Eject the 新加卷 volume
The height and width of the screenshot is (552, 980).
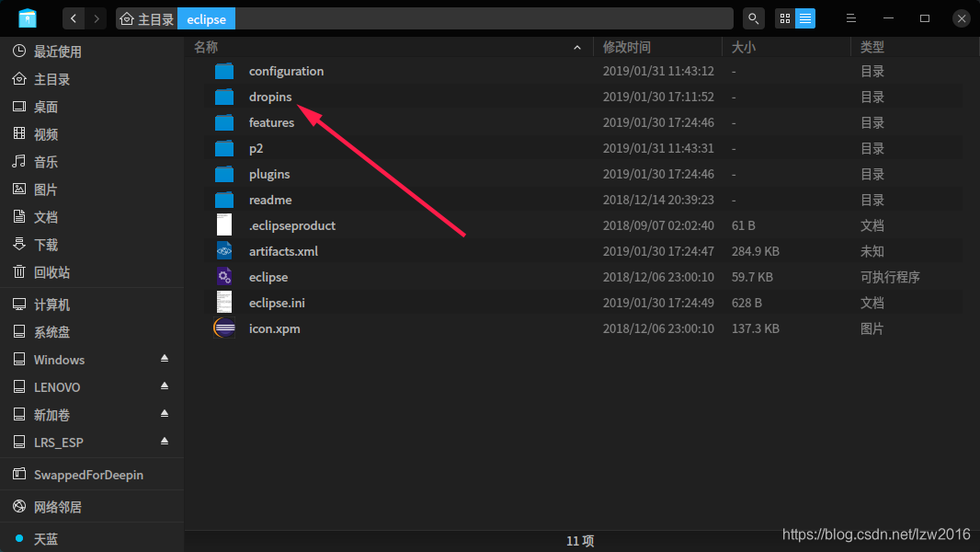[x=165, y=414]
